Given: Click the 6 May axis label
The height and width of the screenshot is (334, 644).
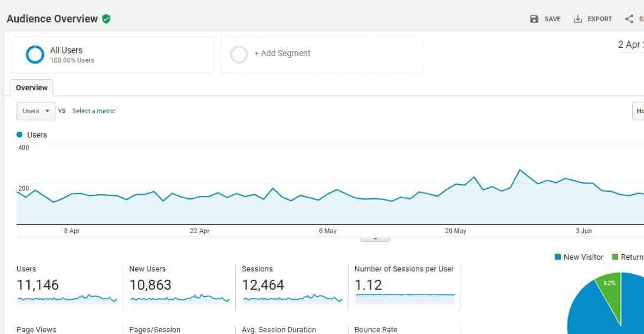Looking at the screenshot, I should 328,231.
